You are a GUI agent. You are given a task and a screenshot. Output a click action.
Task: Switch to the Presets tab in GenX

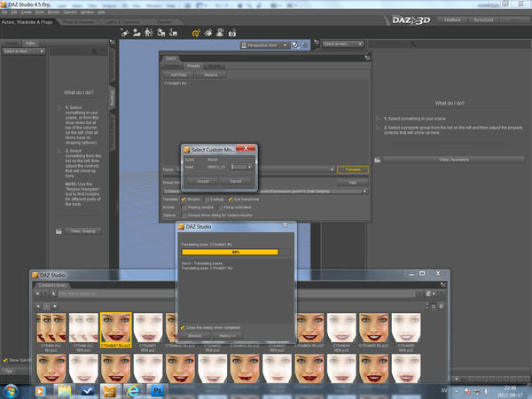[193, 66]
